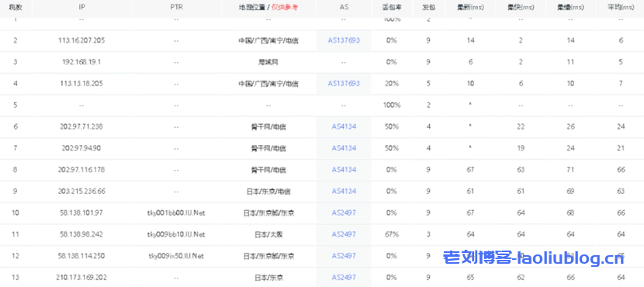The image size is (644, 287).
Task: Select IP address 202.97.71.238
Action: coord(81,126)
